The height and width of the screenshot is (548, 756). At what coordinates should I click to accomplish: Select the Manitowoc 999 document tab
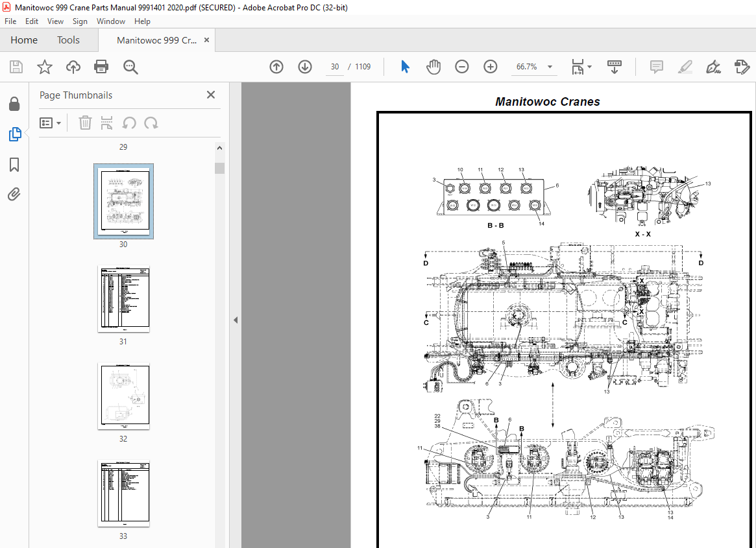[x=156, y=40]
